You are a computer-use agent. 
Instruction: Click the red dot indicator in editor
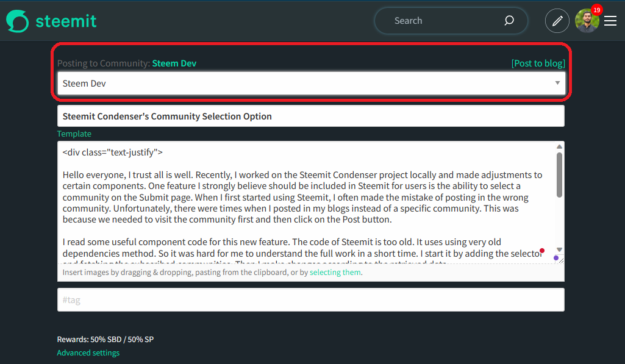pos(542,251)
